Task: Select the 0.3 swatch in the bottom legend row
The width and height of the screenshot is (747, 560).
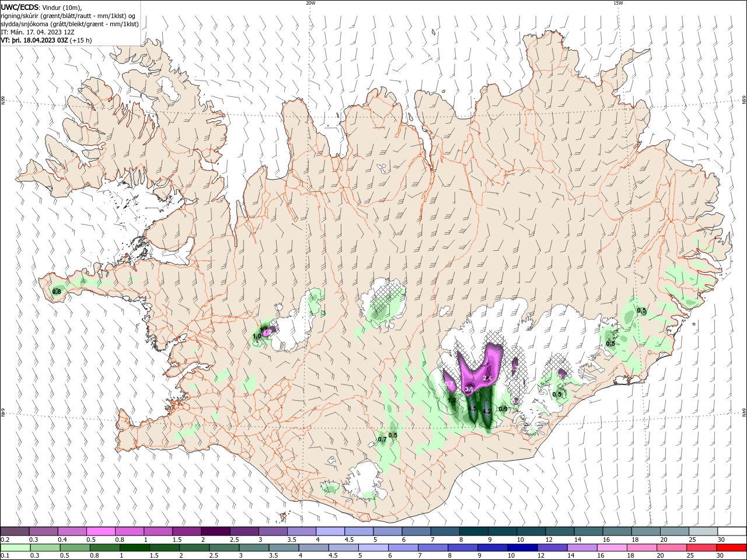Action: (45, 548)
